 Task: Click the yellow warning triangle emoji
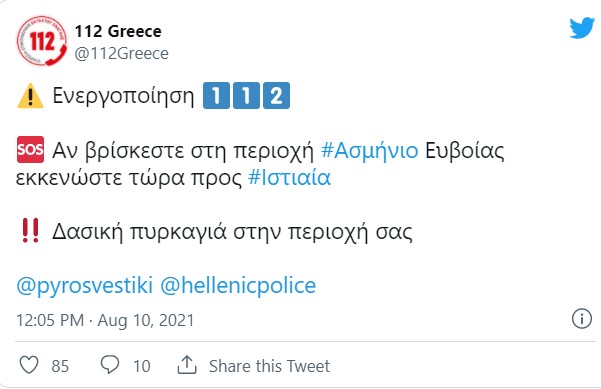pos(30,96)
